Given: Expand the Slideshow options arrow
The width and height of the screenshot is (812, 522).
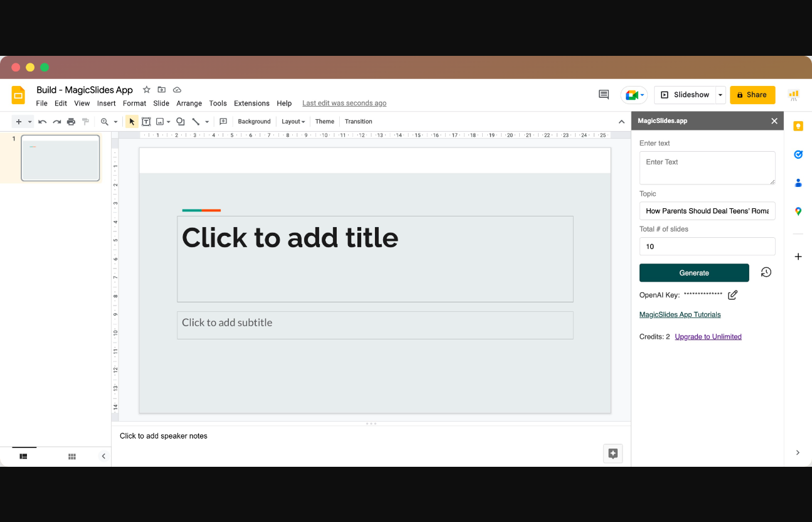Looking at the screenshot, I should click(720, 95).
